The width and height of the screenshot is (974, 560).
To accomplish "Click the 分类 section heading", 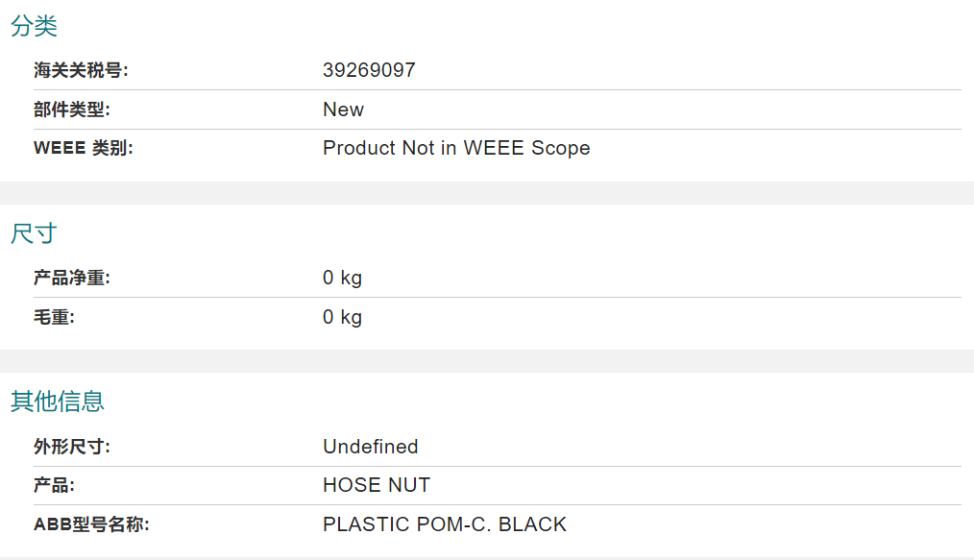I will (x=35, y=26).
